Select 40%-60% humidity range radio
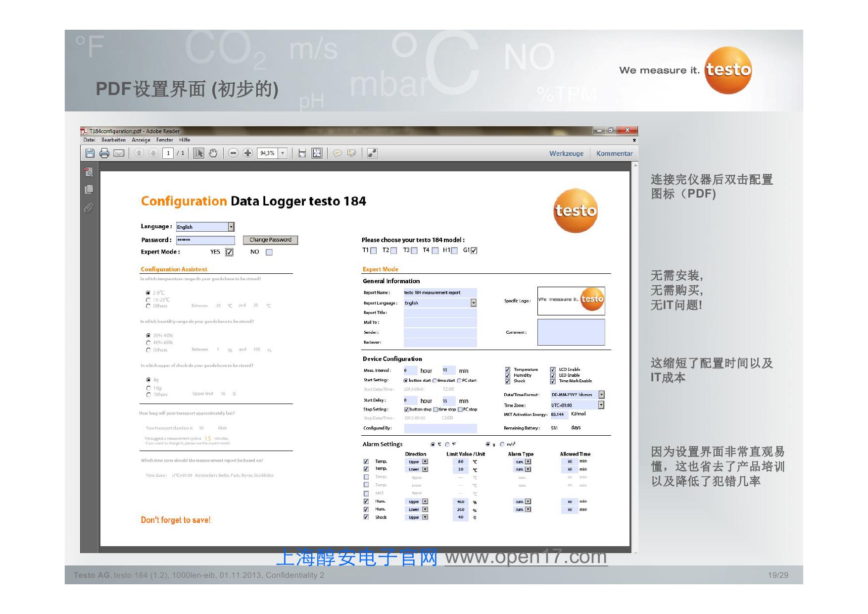The width and height of the screenshot is (868, 614). pos(148,343)
